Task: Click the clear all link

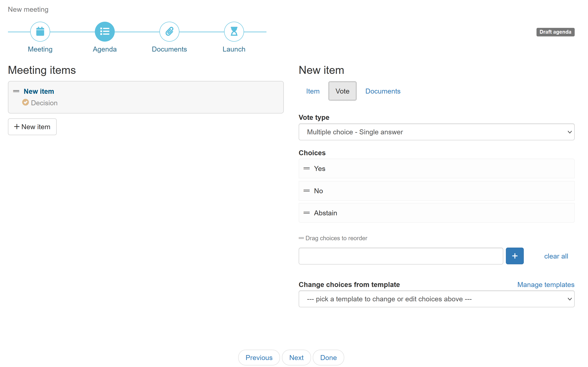Action: click(556, 256)
